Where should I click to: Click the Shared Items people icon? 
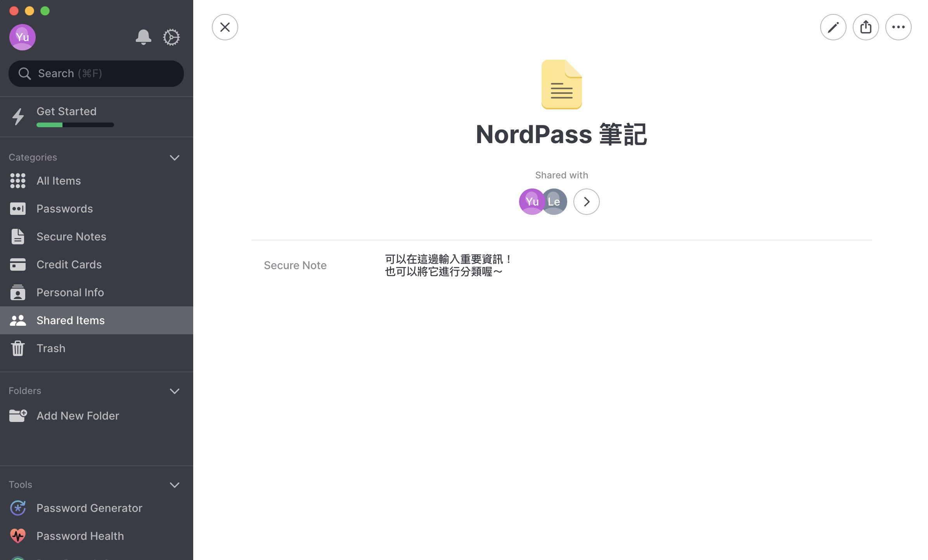[18, 320]
